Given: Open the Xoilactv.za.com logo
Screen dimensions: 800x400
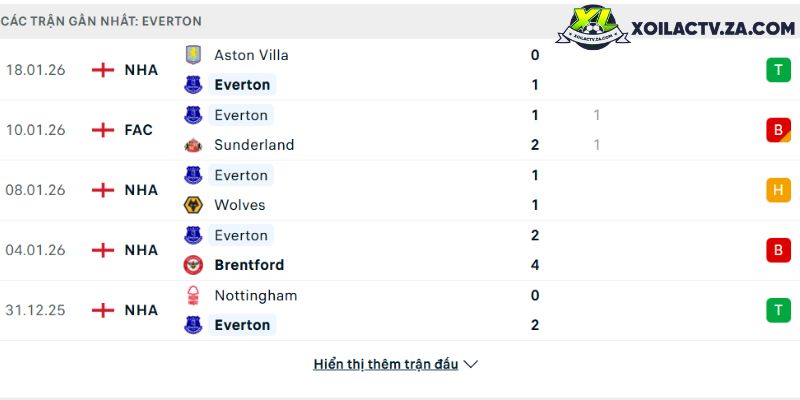Looking at the screenshot, I should [682, 29].
